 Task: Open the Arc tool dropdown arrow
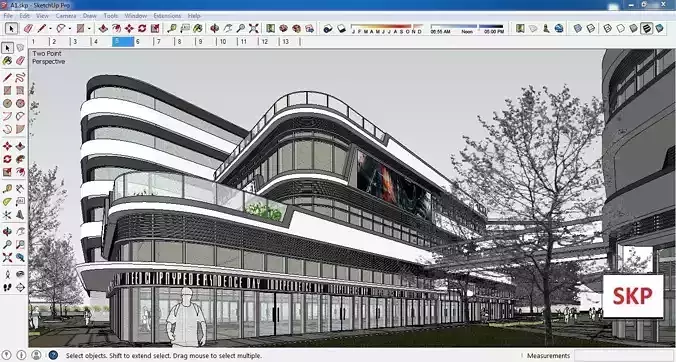point(70,28)
